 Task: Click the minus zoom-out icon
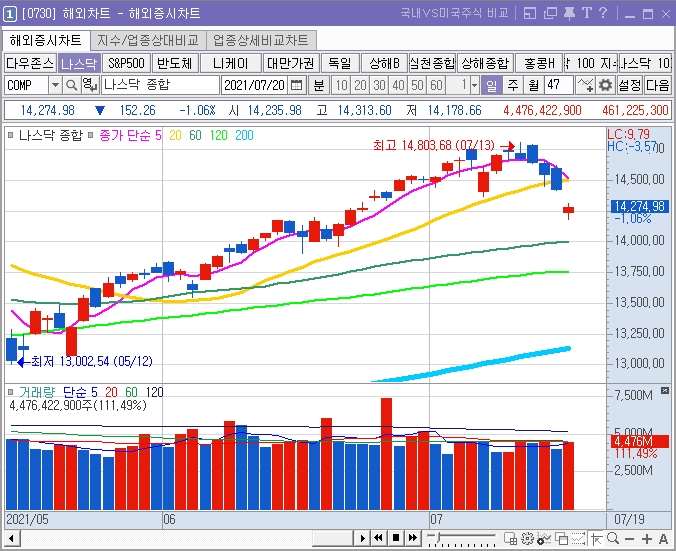(629, 538)
